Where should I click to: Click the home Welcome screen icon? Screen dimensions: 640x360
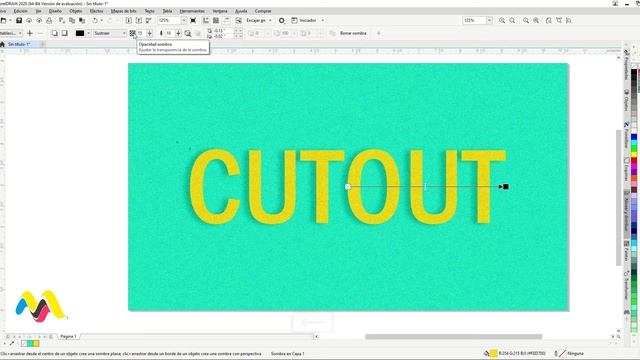click(x=2, y=44)
